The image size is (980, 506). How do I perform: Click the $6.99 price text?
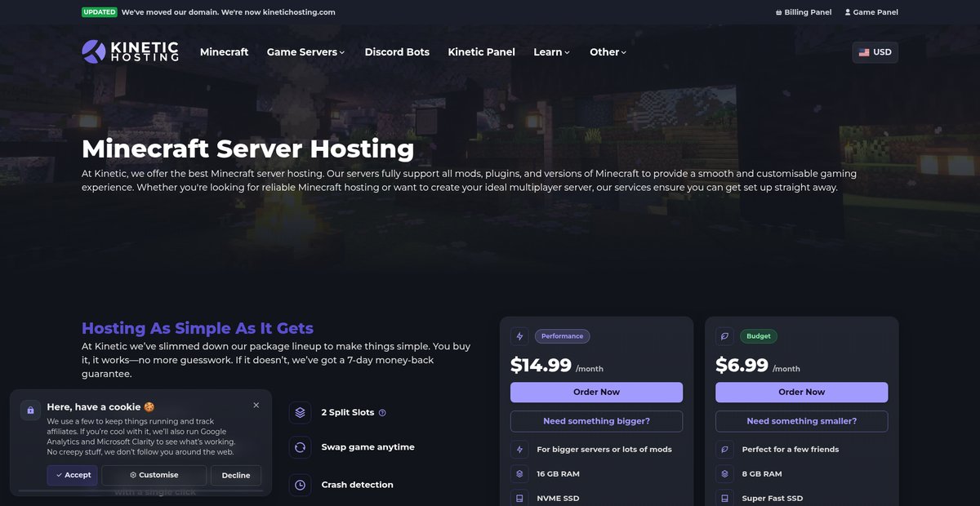(x=742, y=365)
